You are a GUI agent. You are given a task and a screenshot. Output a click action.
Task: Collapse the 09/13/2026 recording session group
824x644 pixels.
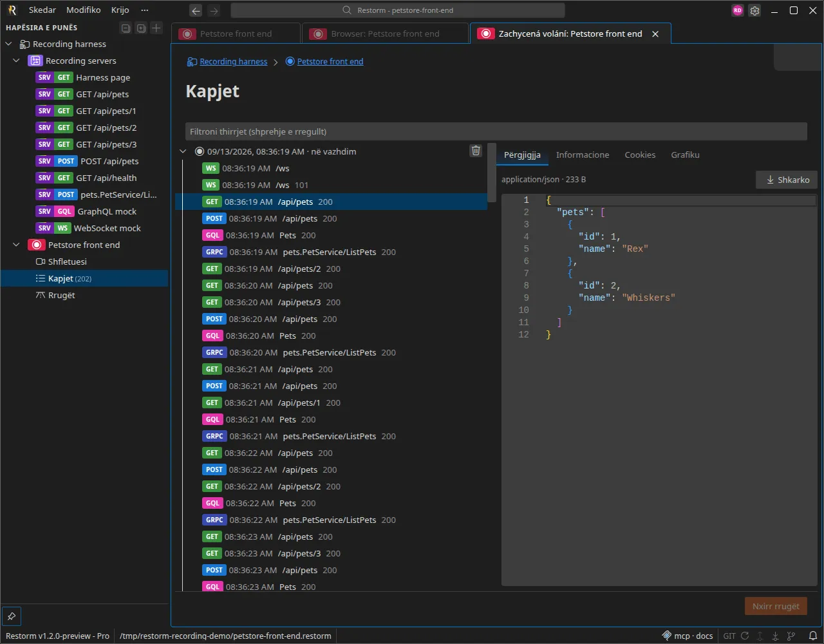pos(183,152)
